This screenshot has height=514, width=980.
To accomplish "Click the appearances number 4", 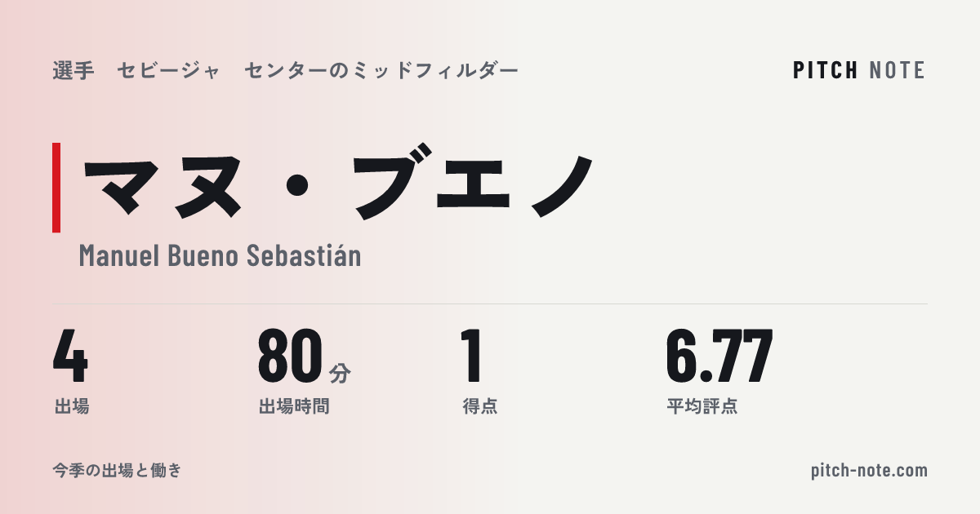I will tap(70, 356).
